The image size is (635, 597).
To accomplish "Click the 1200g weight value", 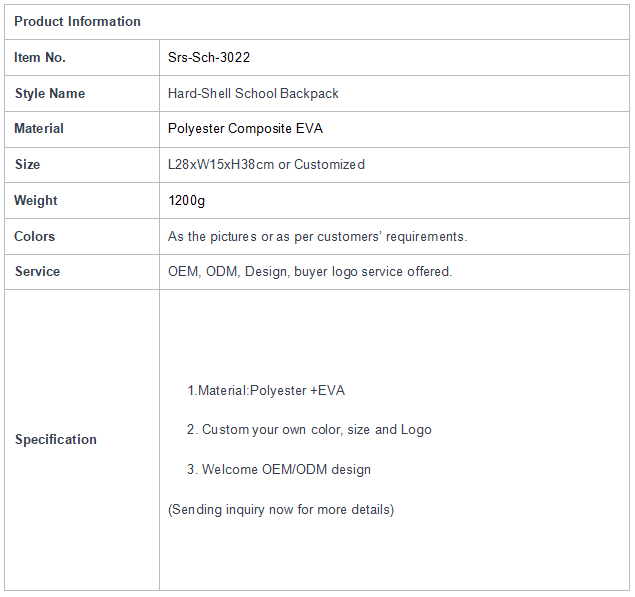I will tap(187, 200).
